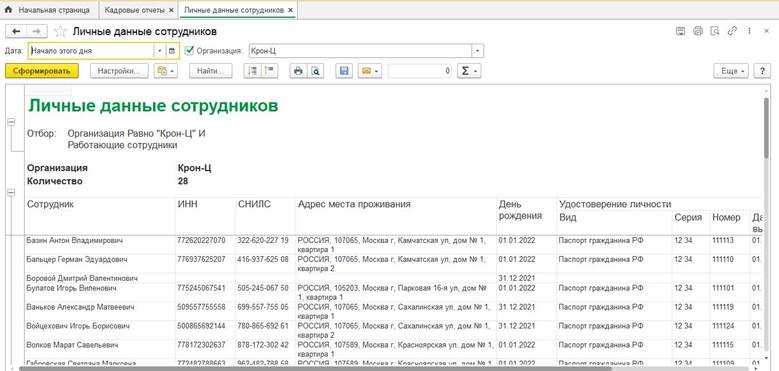
Task: Close the Личные данные сотрудников tab
Action: coord(291,10)
